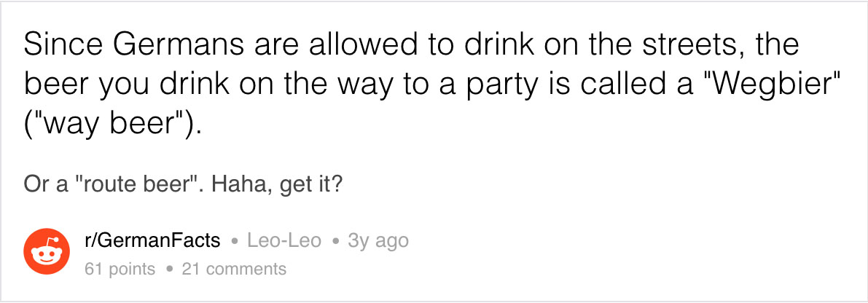Viewport: 868px width, 303px height.
Task: Click the "3y ago" timestamp
Action: click(378, 240)
